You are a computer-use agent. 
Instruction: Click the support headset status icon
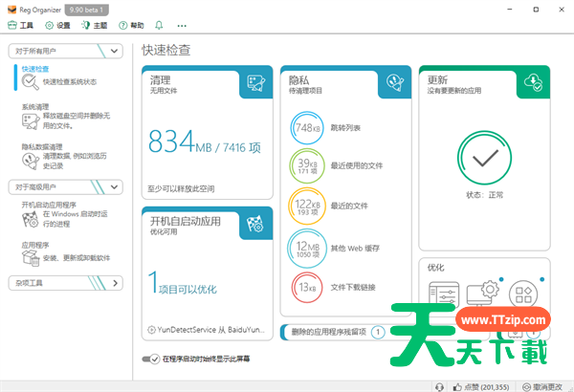coord(439,386)
